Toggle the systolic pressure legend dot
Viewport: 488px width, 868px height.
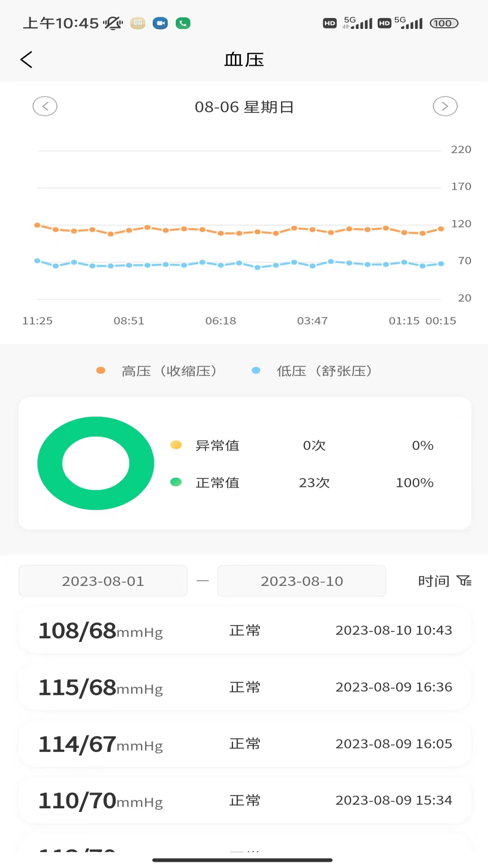[101, 371]
